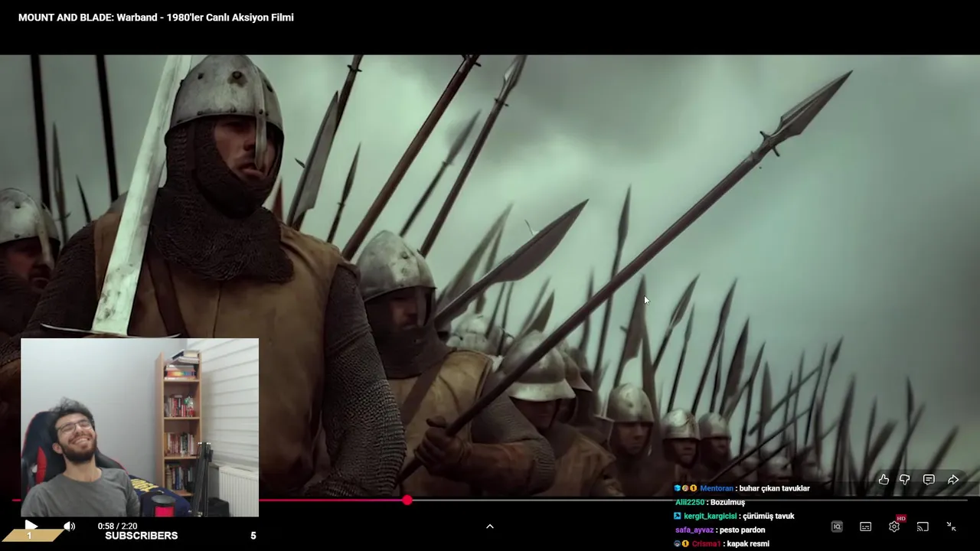980x551 pixels.
Task: Like the video using thumbs-up icon
Action: [x=884, y=480]
